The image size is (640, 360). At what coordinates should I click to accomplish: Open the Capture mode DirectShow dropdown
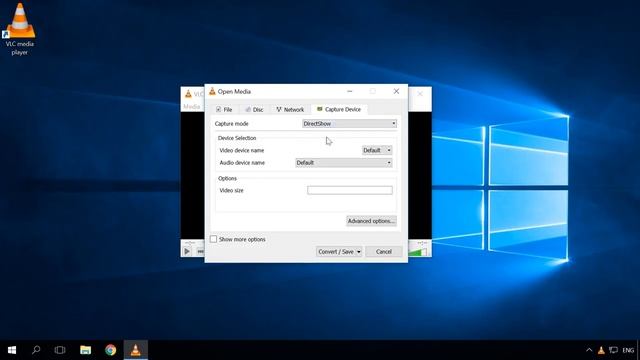(349, 123)
